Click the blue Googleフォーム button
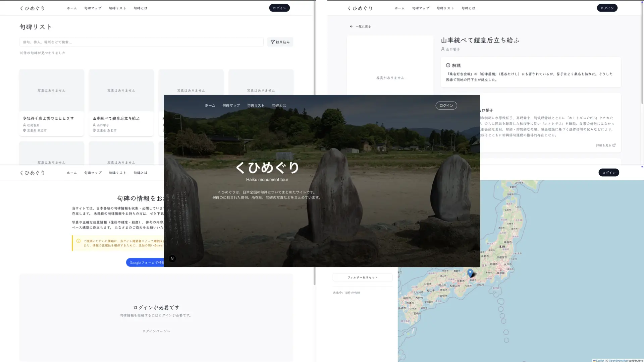 point(145,262)
